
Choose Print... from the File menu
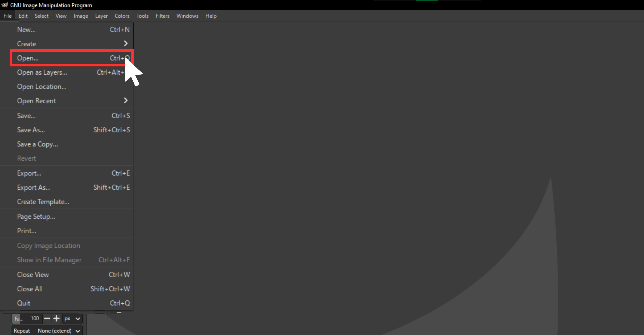(x=67, y=231)
